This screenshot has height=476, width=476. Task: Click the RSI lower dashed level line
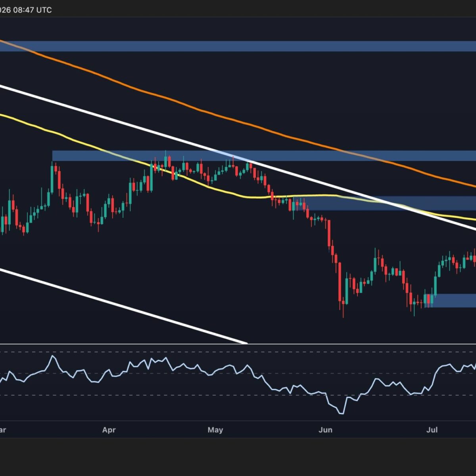click(238, 395)
